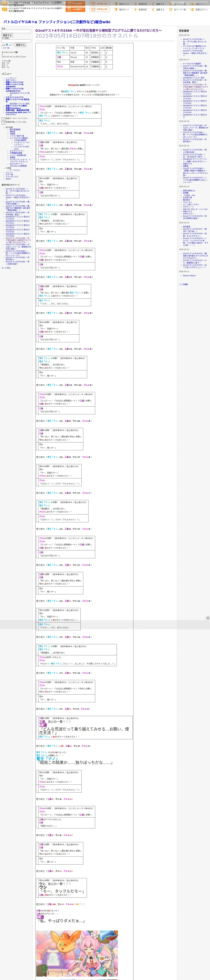Open MIR-203【セレネ・シェリル】 link
210x980 pixels.
(x=195, y=209)
